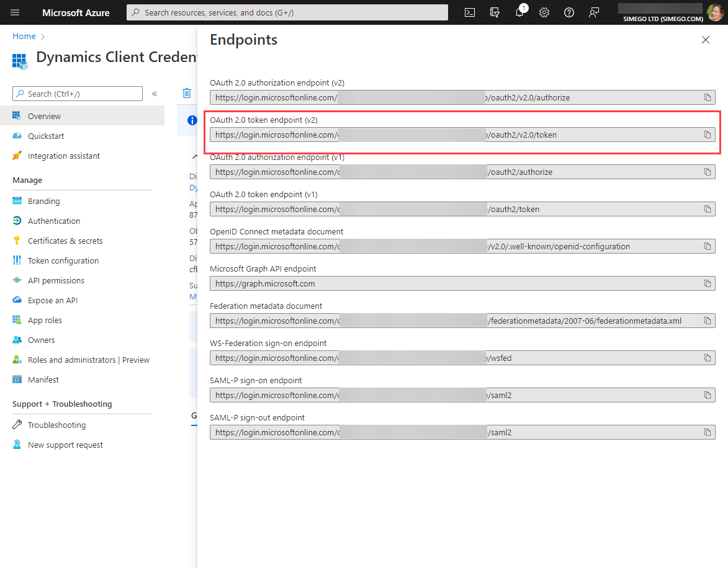This screenshot has height=568, width=728.
Task: Copy OAuth 2.0 token endpoint (v2)
Action: [x=707, y=135]
